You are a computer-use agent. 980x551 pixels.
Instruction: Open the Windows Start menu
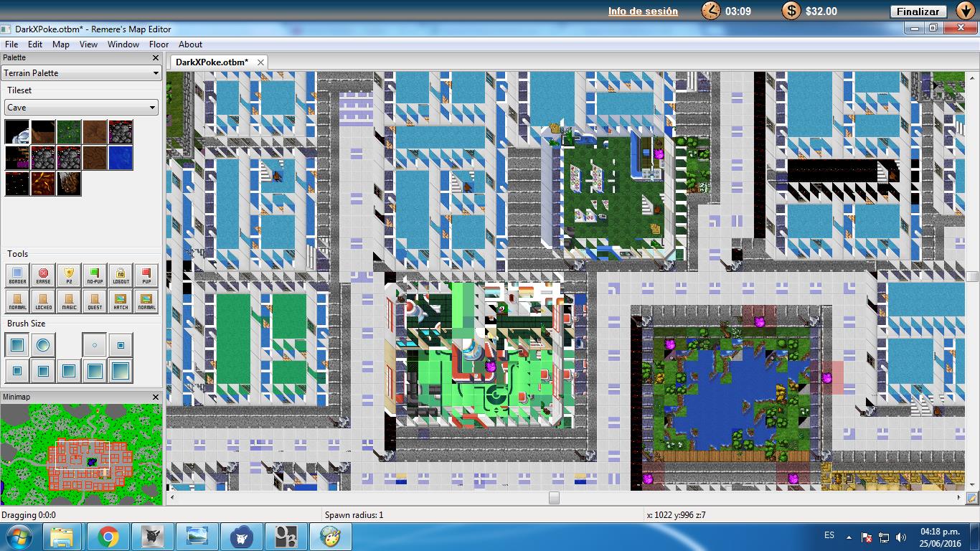(x=17, y=537)
